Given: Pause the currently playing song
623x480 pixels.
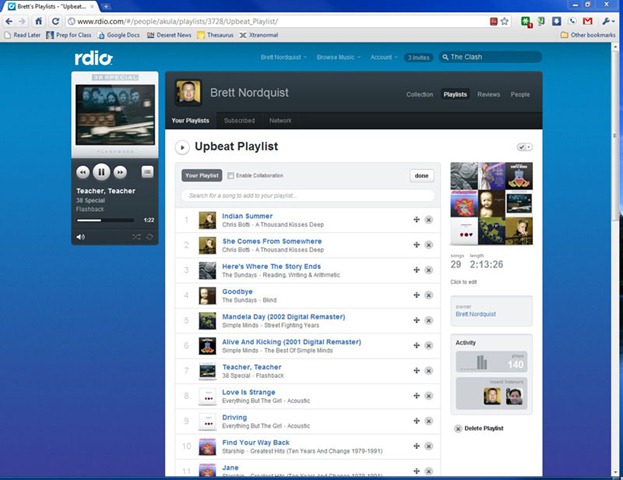Looking at the screenshot, I should click(x=101, y=172).
